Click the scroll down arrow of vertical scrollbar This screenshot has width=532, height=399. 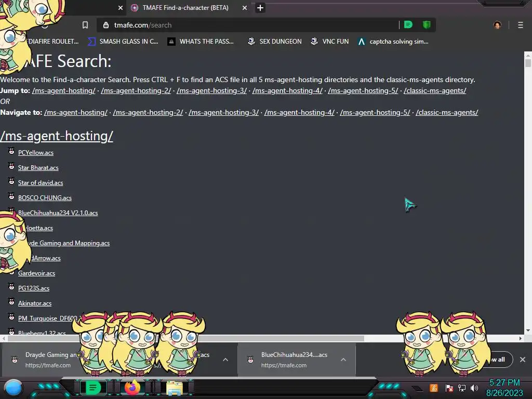click(x=528, y=330)
